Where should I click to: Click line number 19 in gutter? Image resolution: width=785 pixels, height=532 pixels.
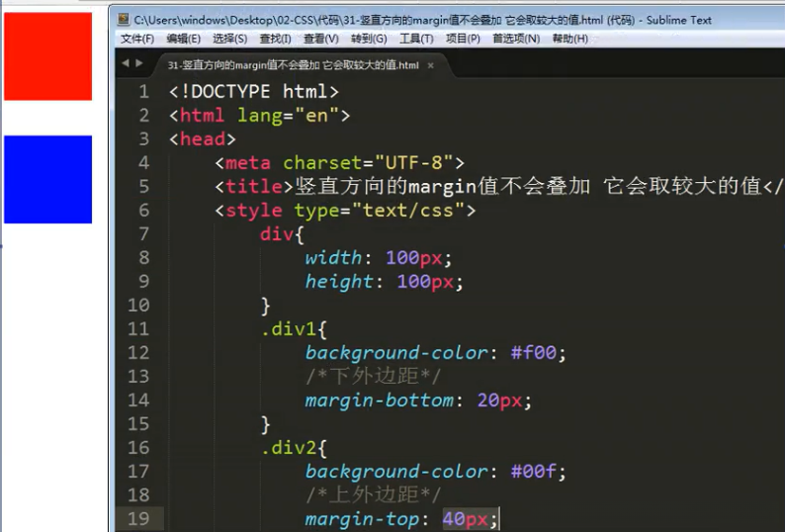point(138,518)
